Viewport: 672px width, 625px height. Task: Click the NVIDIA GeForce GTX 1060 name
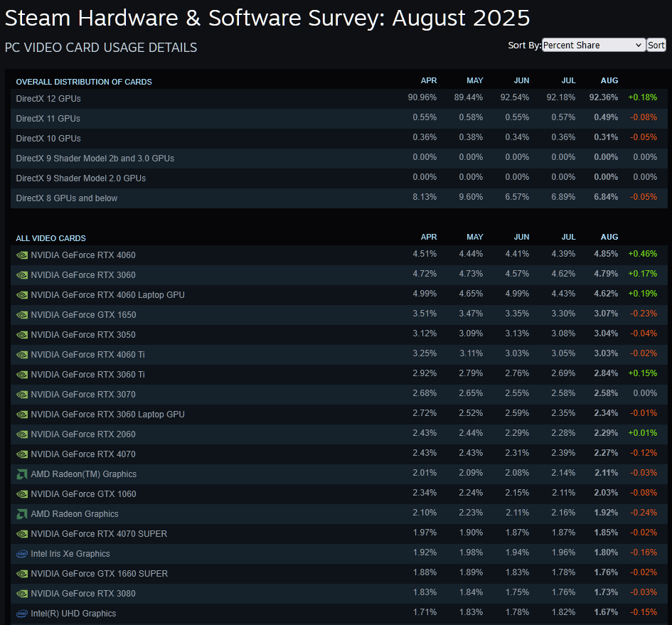pyautogui.click(x=84, y=494)
